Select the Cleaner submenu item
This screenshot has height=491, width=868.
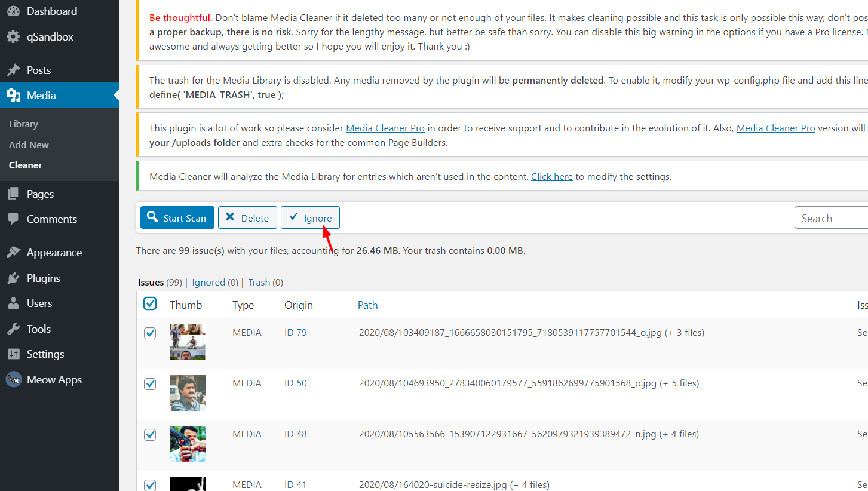click(25, 165)
